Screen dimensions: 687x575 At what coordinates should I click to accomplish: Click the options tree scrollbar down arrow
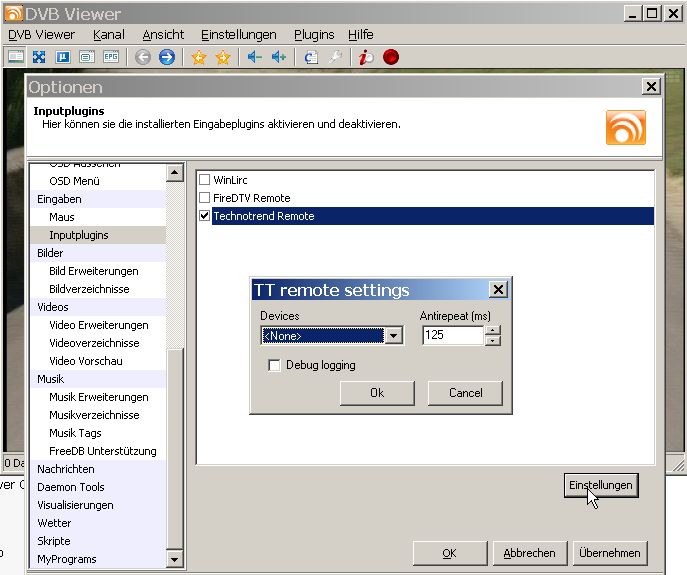pyautogui.click(x=174, y=559)
